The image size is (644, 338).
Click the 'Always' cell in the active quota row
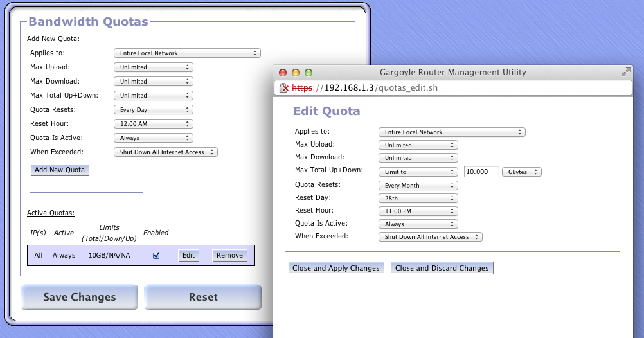tap(64, 256)
